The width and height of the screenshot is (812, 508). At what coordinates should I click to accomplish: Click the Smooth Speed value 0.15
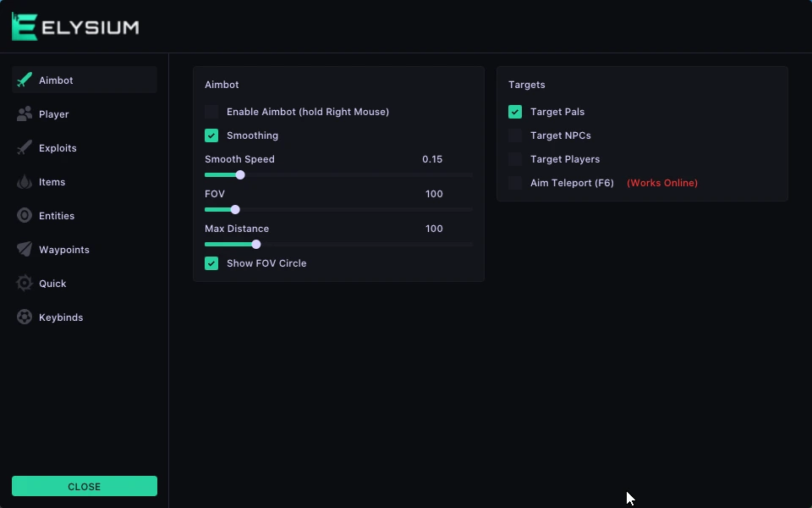[432, 159]
